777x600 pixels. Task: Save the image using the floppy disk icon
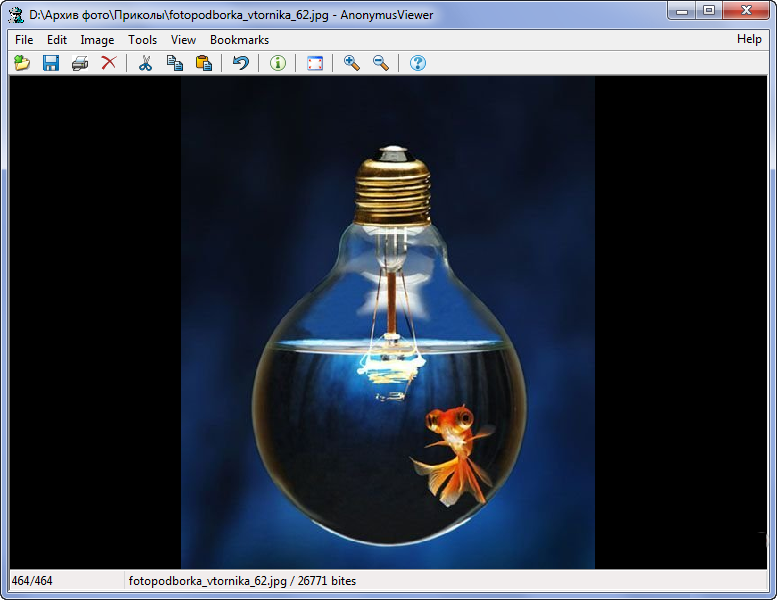(x=51, y=63)
